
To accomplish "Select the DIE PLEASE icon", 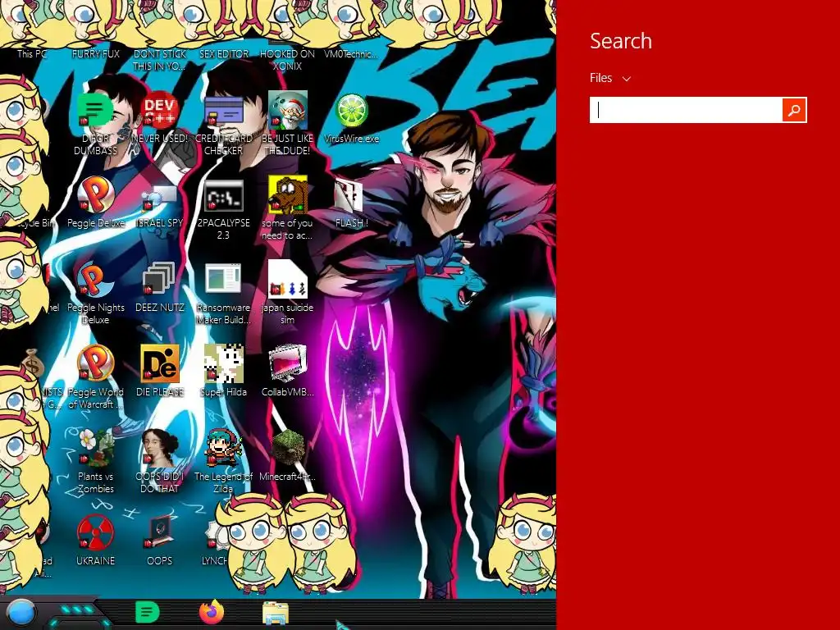I will pos(160,363).
